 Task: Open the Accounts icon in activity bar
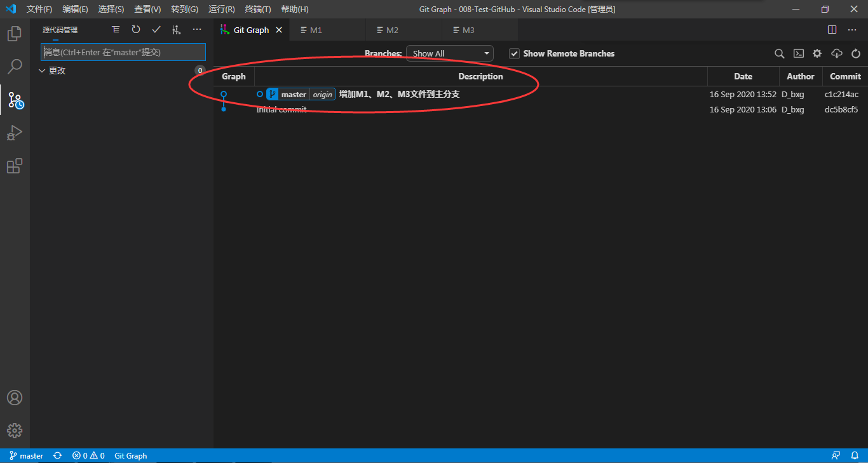15,398
